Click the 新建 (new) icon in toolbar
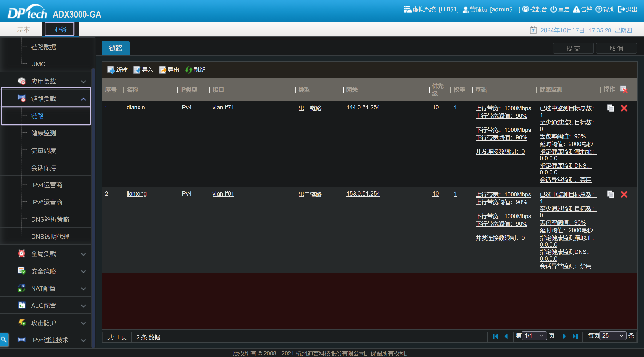 point(111,70)
